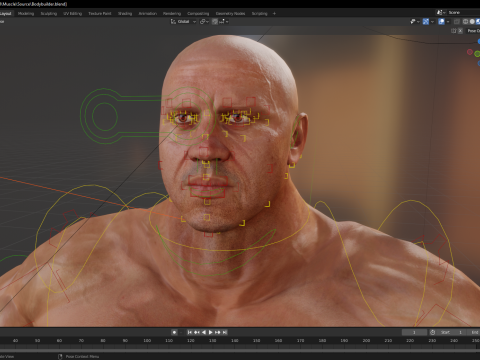Open the Texture Paint workspace tab
480x360 pixels.
[x=100, y=13]
